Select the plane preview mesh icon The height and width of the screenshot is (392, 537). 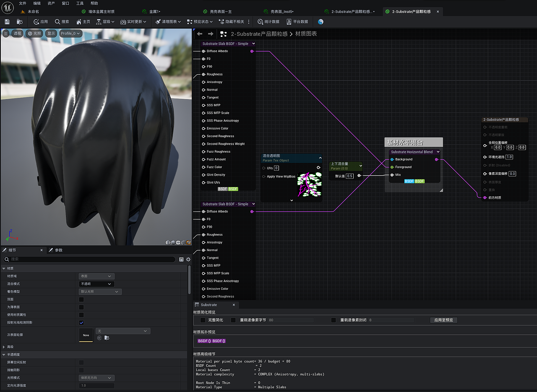click(x=178, y=242)
